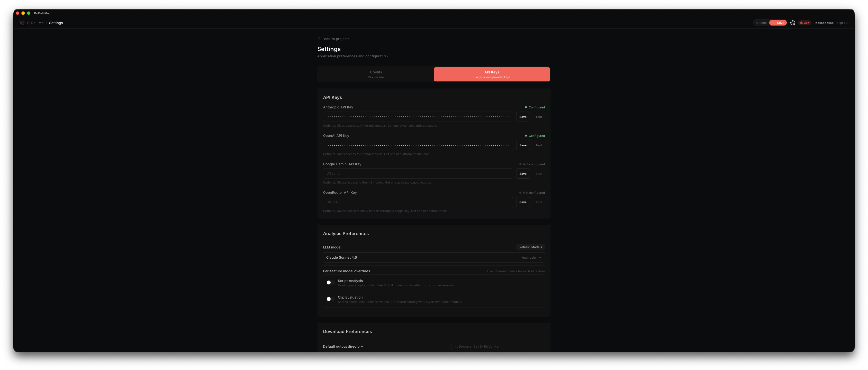Click the account number 15555555555

pos(823,23)
